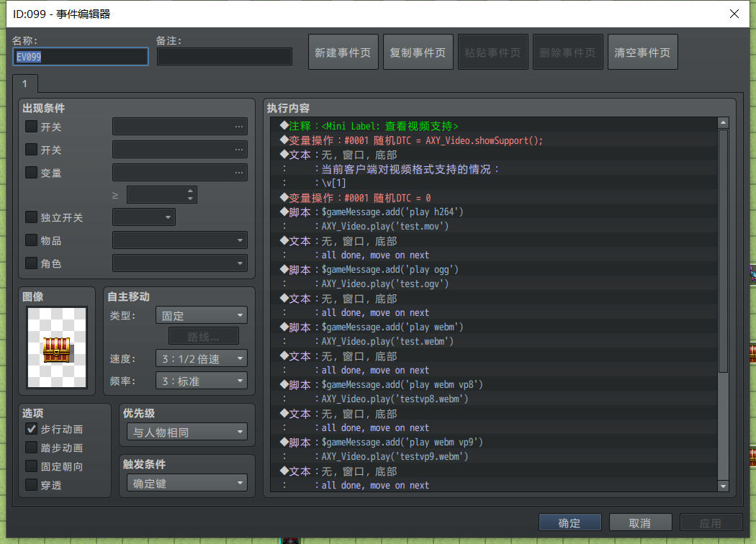
Task: Select the 'play webm') script line
Action: point(494,327)
